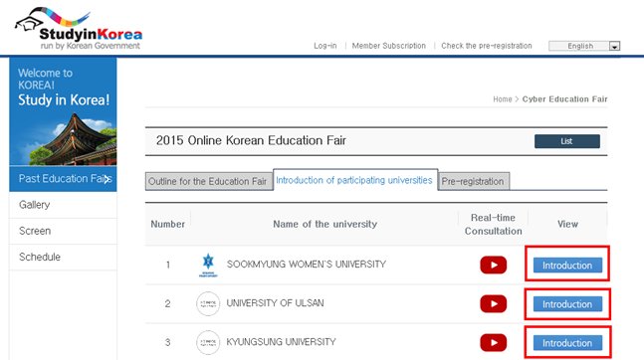Screen dimensions: 644x360
Task: Open Introduction for Sookmyung Women's University
Action: 567,266
